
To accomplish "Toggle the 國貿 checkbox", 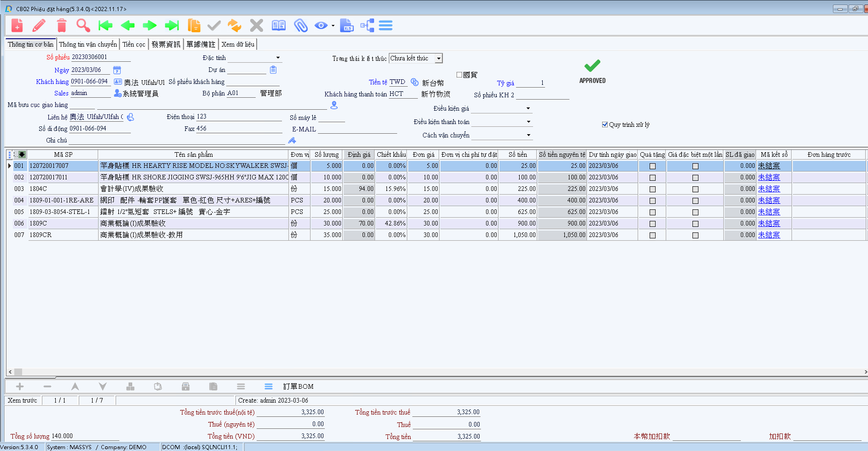I will (459, 75).
